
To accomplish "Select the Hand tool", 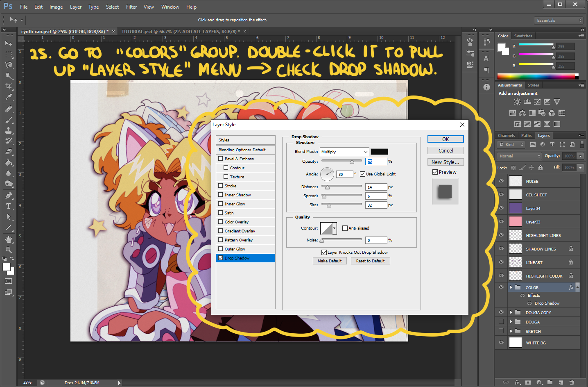I will (x=8, y=239).
